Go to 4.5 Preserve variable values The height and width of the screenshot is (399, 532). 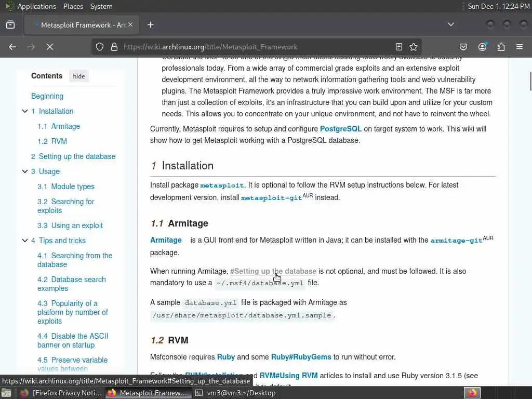coord(73,364)
